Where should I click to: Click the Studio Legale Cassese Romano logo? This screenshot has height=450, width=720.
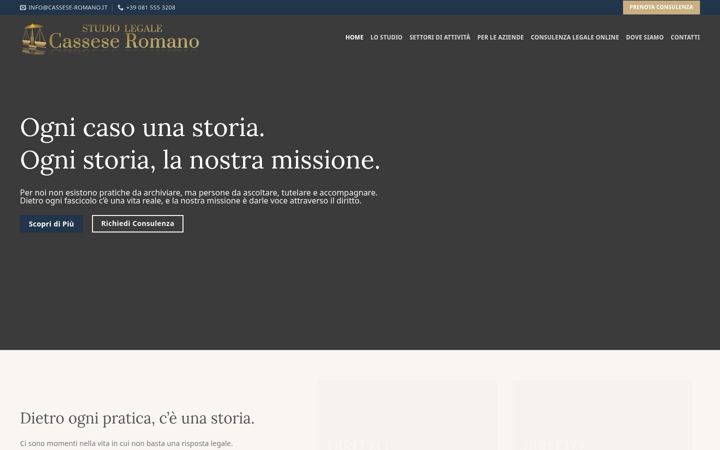[x=110, y=39]
